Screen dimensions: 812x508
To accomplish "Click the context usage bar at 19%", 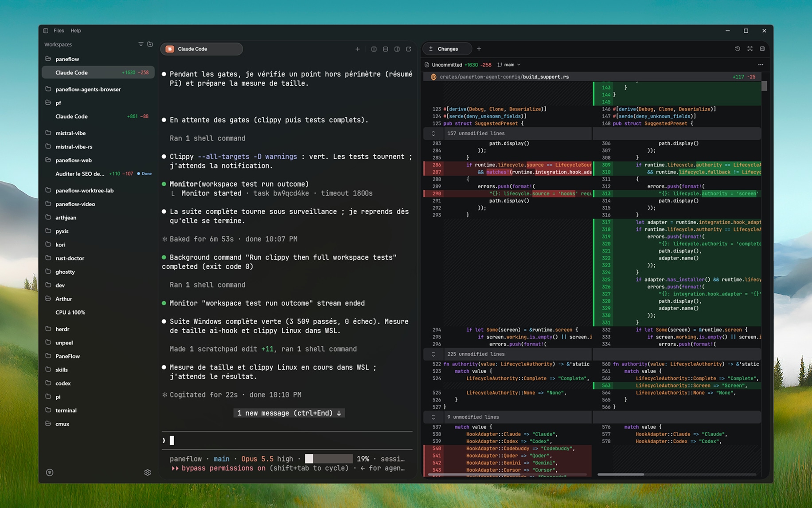I will (x=329, y=459).
